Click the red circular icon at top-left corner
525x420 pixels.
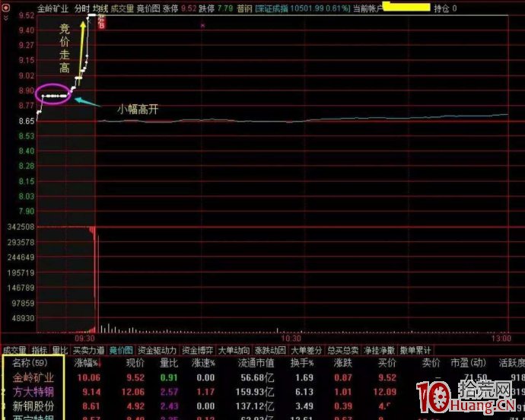(x=5, y=8)
